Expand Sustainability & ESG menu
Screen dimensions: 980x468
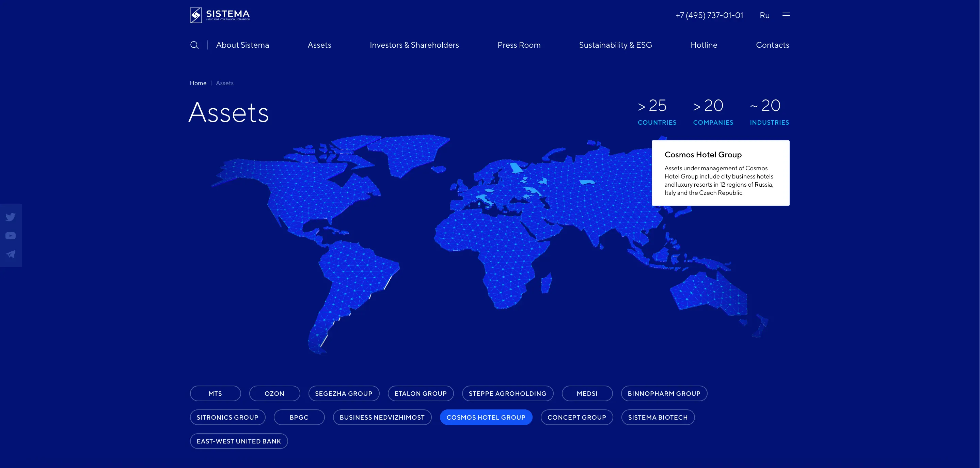[615, 45]
